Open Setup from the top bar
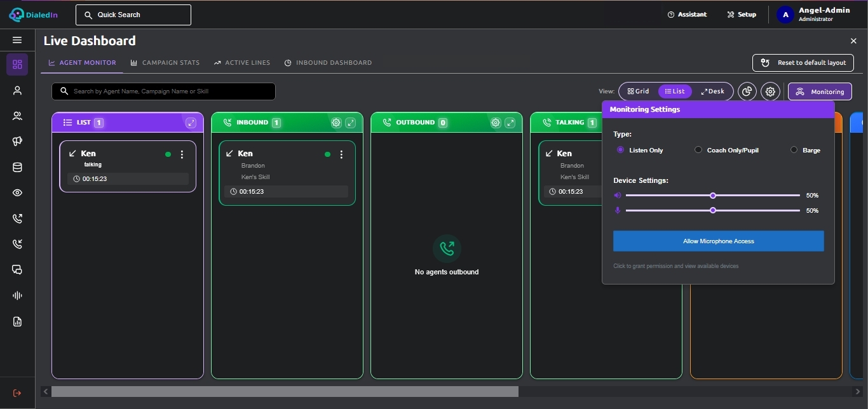This screenshot has height=409, width=868. tap(742, 14)
